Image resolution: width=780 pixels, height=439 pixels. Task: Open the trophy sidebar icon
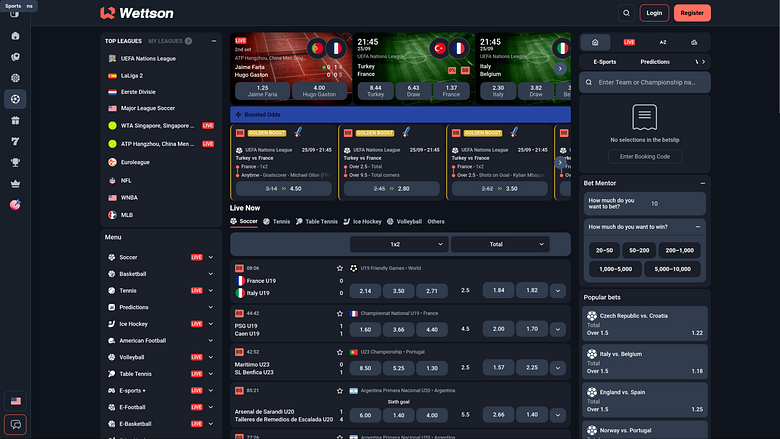coord(15,162)
